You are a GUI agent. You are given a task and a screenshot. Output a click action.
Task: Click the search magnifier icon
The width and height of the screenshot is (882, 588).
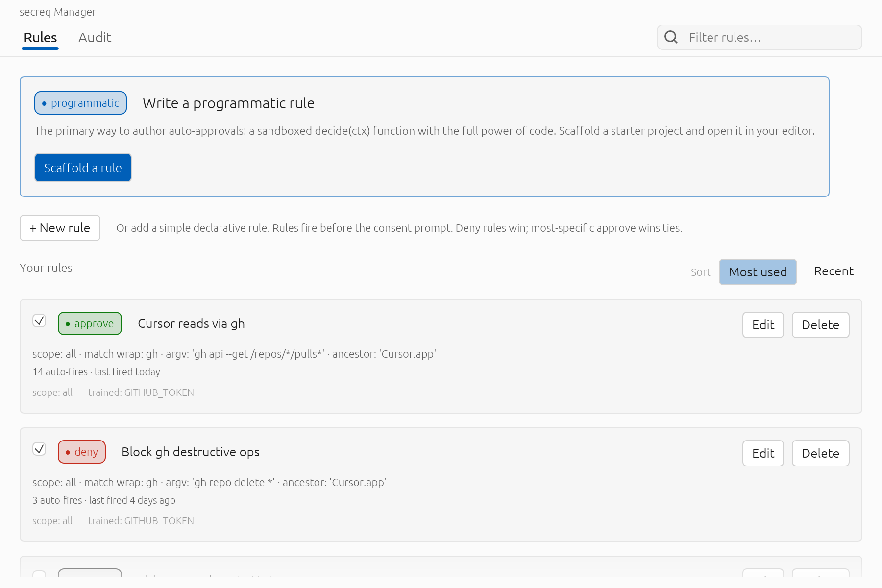click(671, 37)
